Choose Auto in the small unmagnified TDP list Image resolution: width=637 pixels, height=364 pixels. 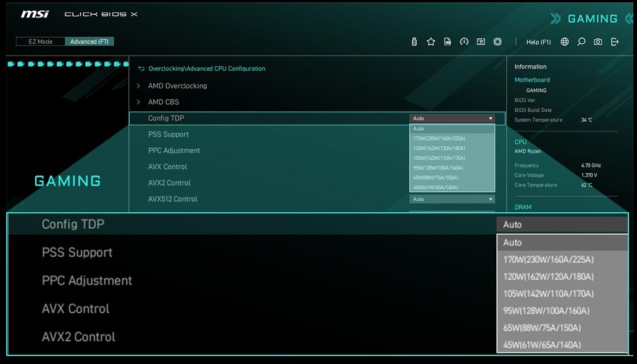[x=452, y=129]
